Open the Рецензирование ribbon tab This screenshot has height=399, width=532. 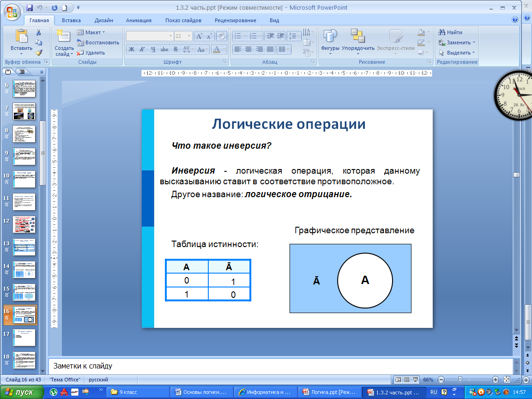click(236, 20)
